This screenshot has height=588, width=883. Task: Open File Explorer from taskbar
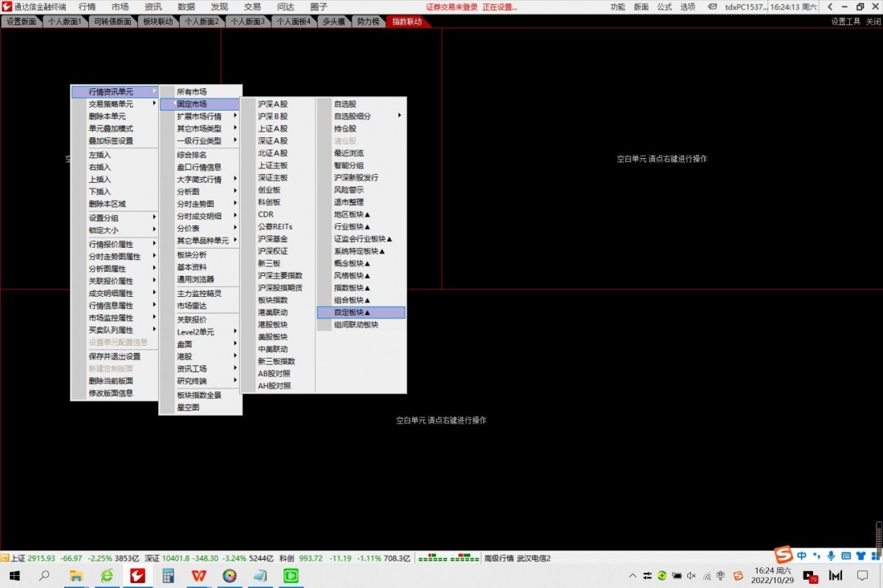pos(75,576)
